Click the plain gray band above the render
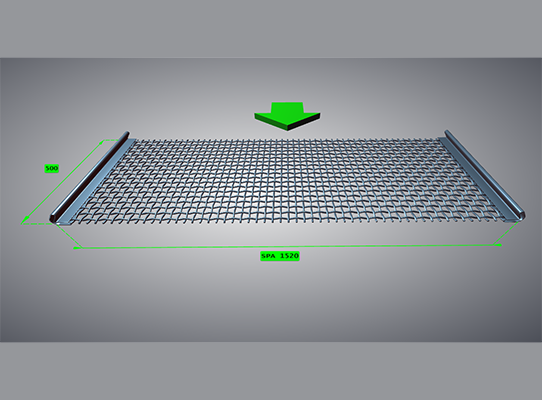This screenshot has height=400, width=542. click(271, 28)
